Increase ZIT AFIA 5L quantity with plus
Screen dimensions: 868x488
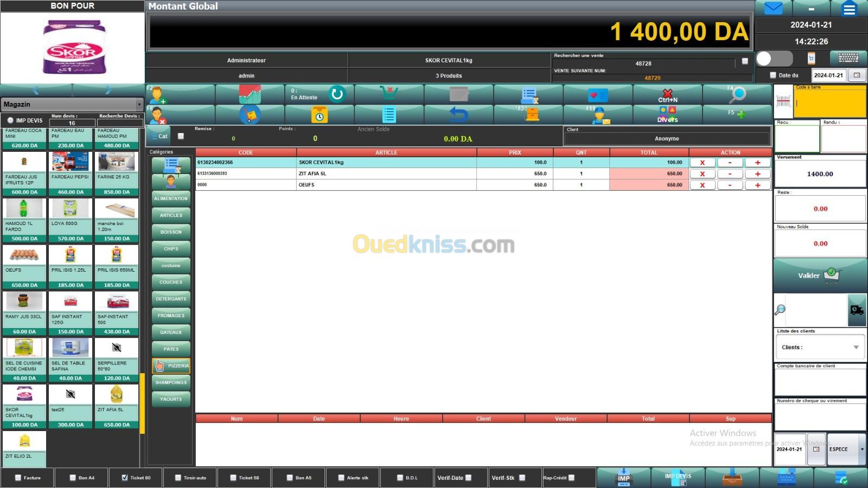(758, 174)
